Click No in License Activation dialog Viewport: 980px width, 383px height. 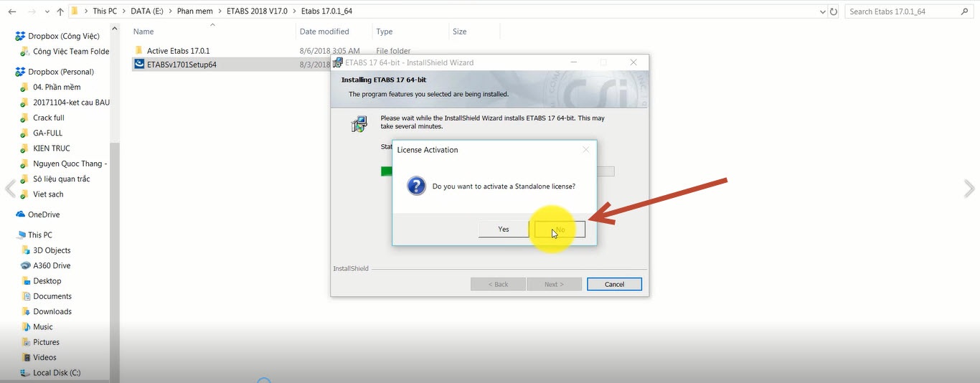click(x=560, y=230)
